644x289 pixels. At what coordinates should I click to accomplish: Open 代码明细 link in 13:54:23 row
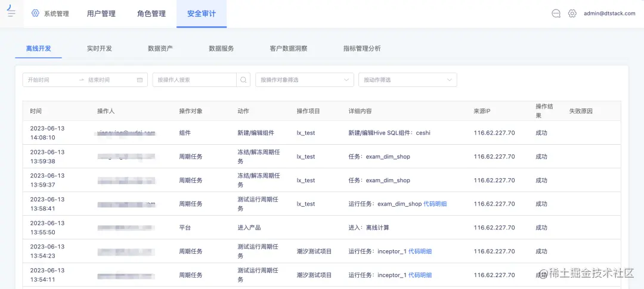[420, 251]
